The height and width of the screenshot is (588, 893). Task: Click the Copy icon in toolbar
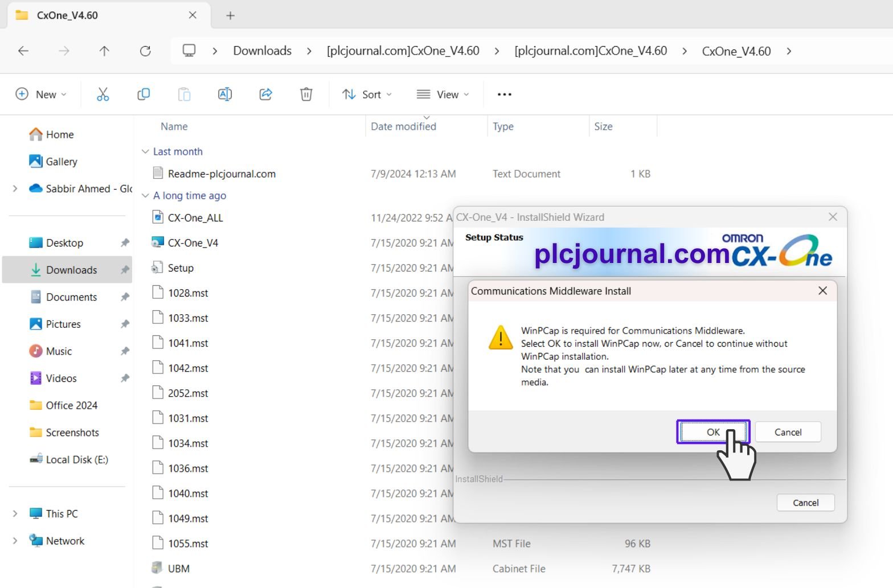tap(144, 94)
